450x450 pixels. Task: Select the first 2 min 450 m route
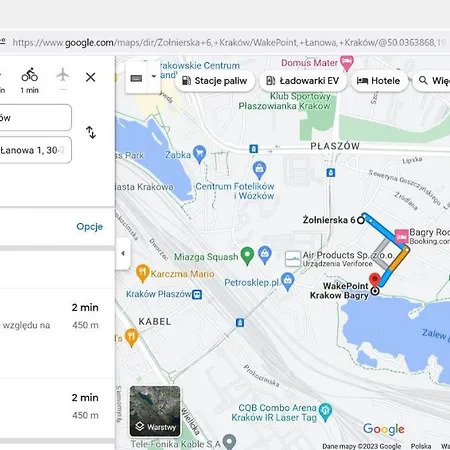point(57,316)
